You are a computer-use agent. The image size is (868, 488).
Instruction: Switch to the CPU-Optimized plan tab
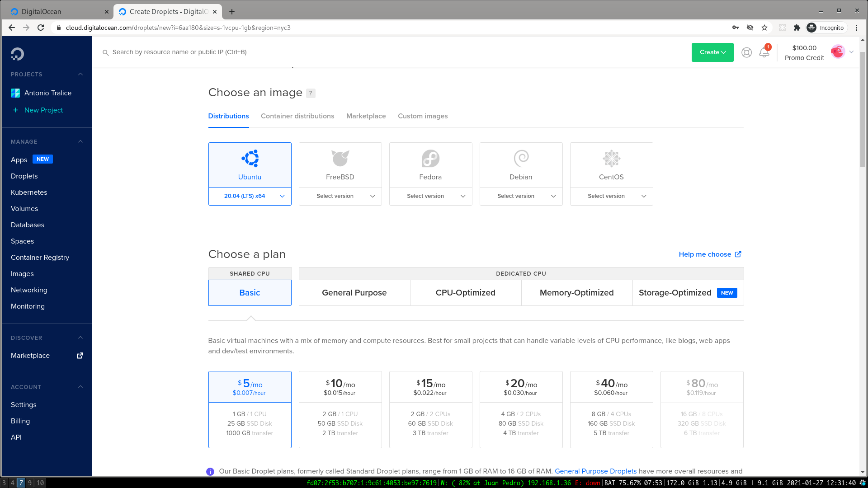coord(465,293)
